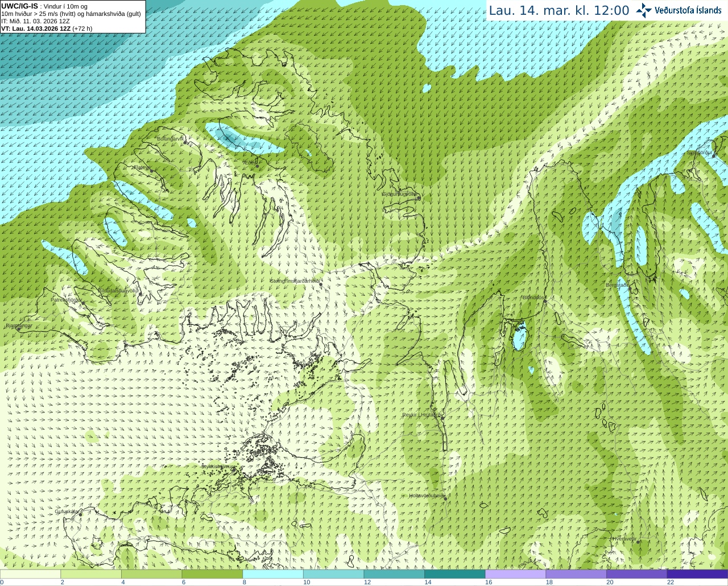Select the 6–8 m/s green legend swatch

pos(212,574)
